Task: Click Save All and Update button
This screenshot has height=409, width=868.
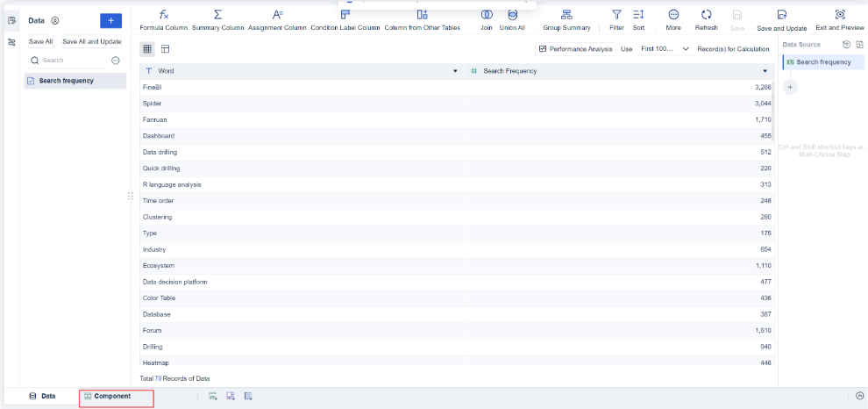Action: [92, 41]
